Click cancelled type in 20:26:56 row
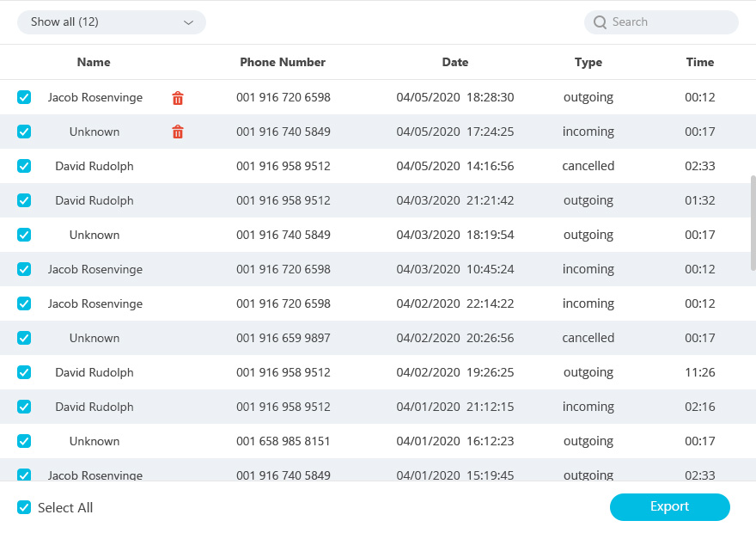The height and width of the screenshot is (533, 756). (x=588, y=338)
